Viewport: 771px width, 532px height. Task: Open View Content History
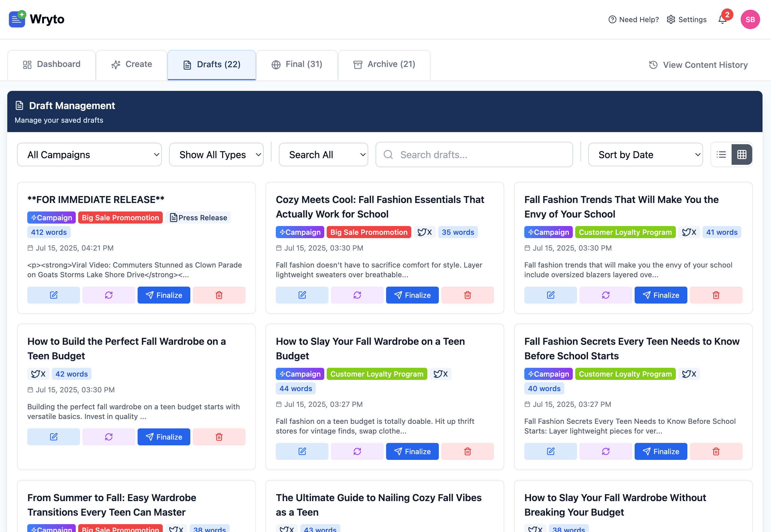click(x=698, y=65)
